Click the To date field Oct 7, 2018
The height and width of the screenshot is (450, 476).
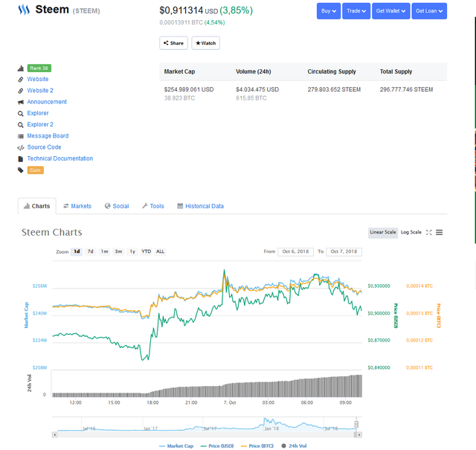coord(344,251)
